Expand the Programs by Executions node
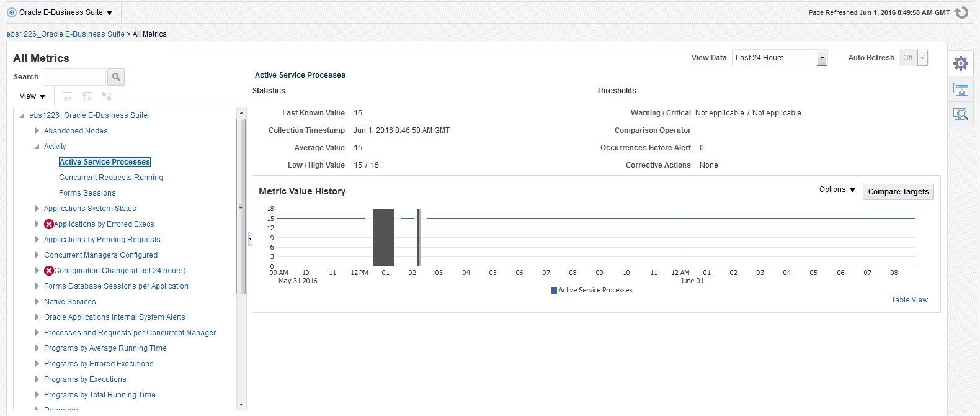The height and width of the screenshot is (416, 980). coord(37,379)
